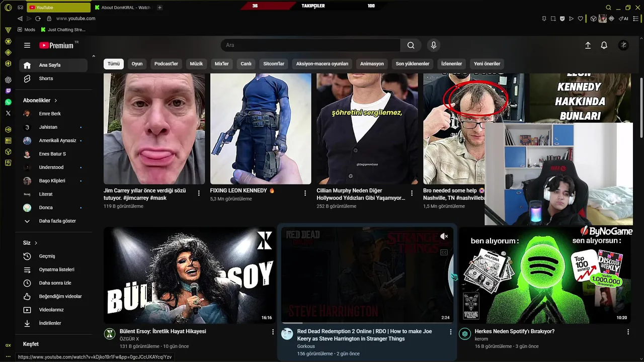Open 'Geçmiş' history in sidebar

(x=53, y=256)
